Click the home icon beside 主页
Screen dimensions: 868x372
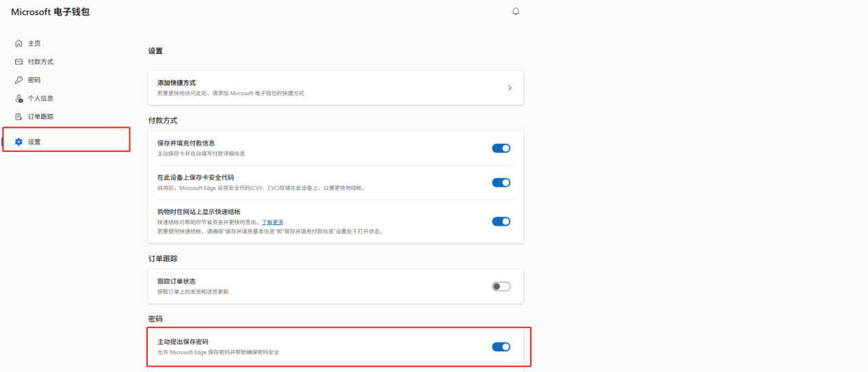[19, 43]
